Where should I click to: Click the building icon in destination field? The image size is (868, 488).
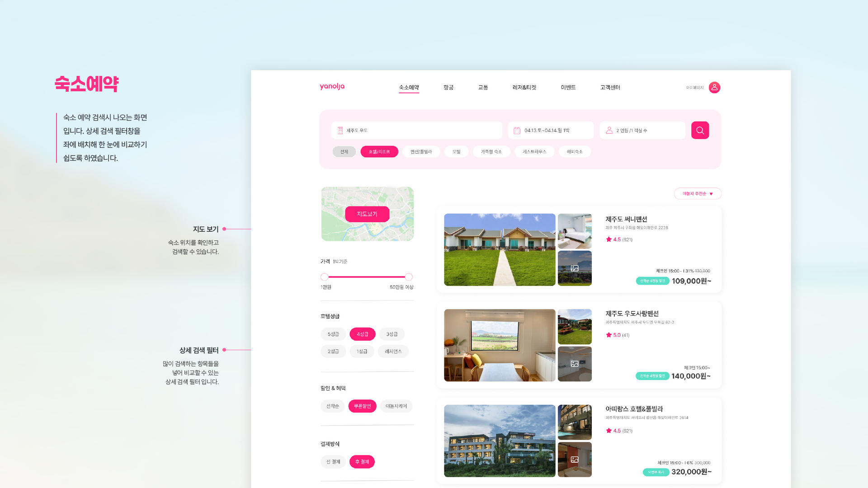coord(340,130)
